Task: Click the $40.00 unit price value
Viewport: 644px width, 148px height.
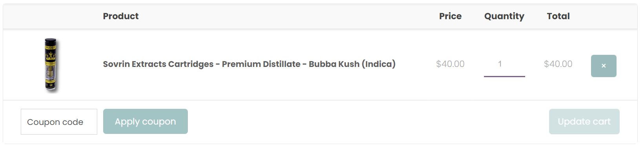Action: point(450,64)
